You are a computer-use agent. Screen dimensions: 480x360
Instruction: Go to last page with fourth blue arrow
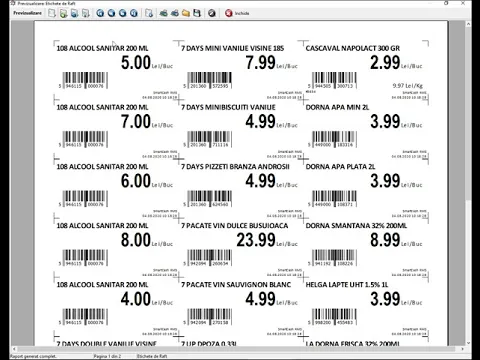(134, 13)
